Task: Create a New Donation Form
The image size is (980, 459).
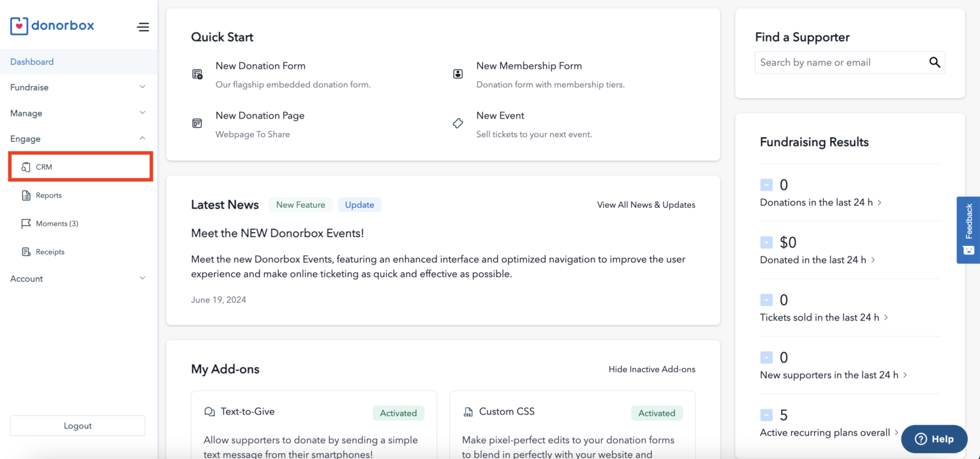Action: coord(260,66)
